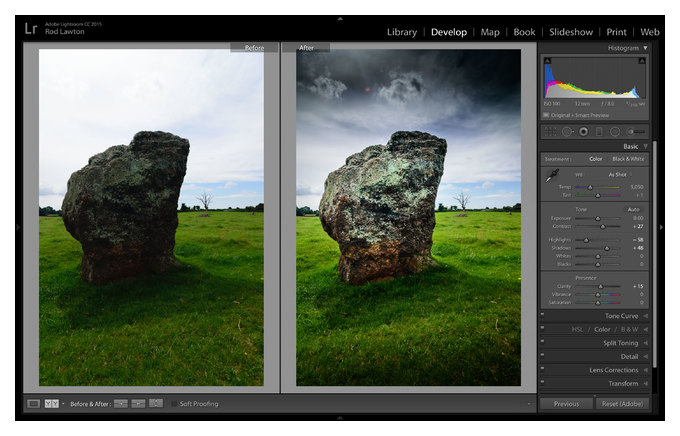Copy After settings to Before button
This screenshot has width=680, height=436.
tap(138, 404)
